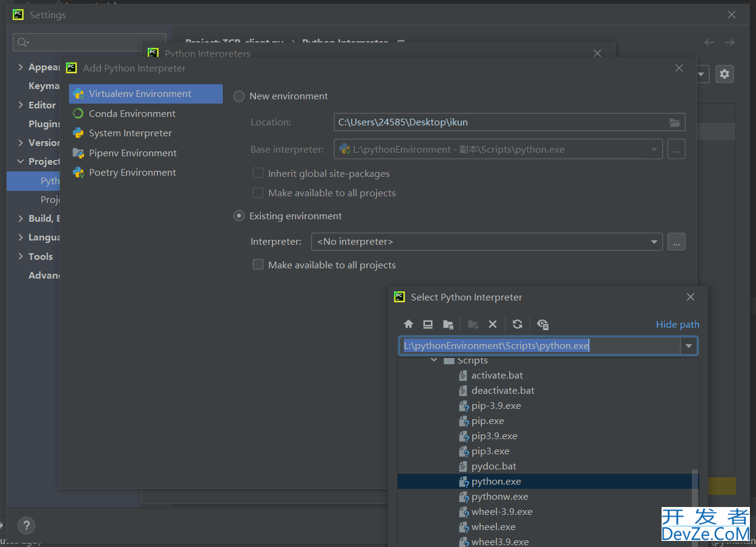Expand Languages section in Settings tree

tap(21, 237)
